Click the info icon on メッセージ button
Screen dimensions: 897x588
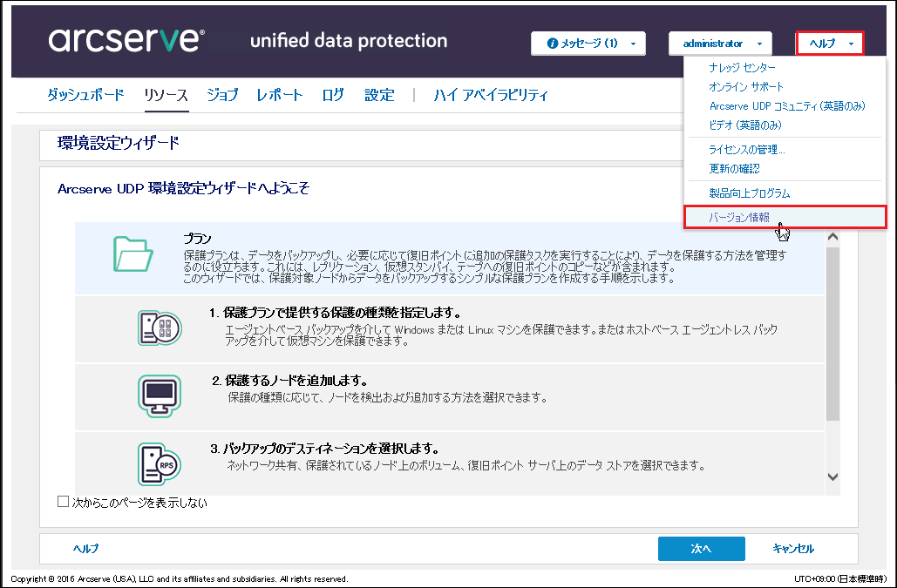click(552, 44)
